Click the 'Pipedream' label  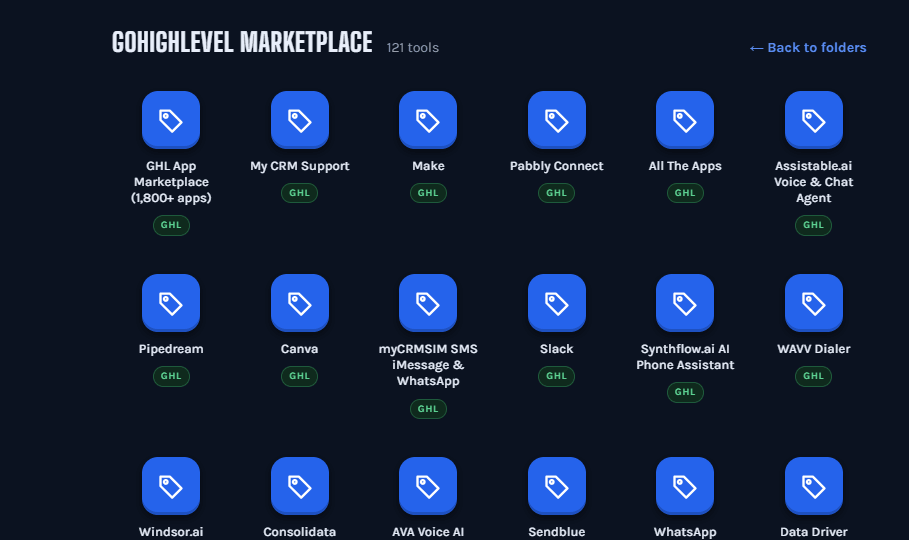coord(171,349)
